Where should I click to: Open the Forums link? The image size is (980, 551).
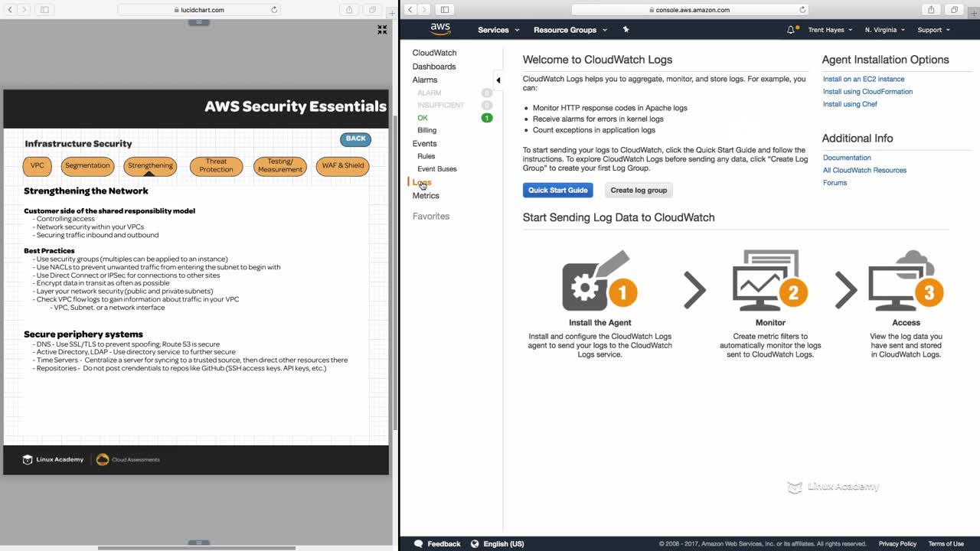pos(835,183)
